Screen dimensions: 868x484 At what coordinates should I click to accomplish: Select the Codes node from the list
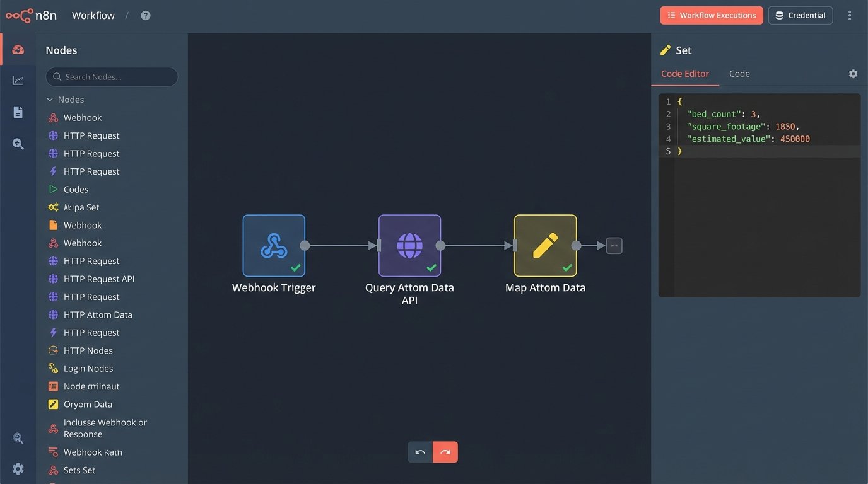click(x=76, y=188)
